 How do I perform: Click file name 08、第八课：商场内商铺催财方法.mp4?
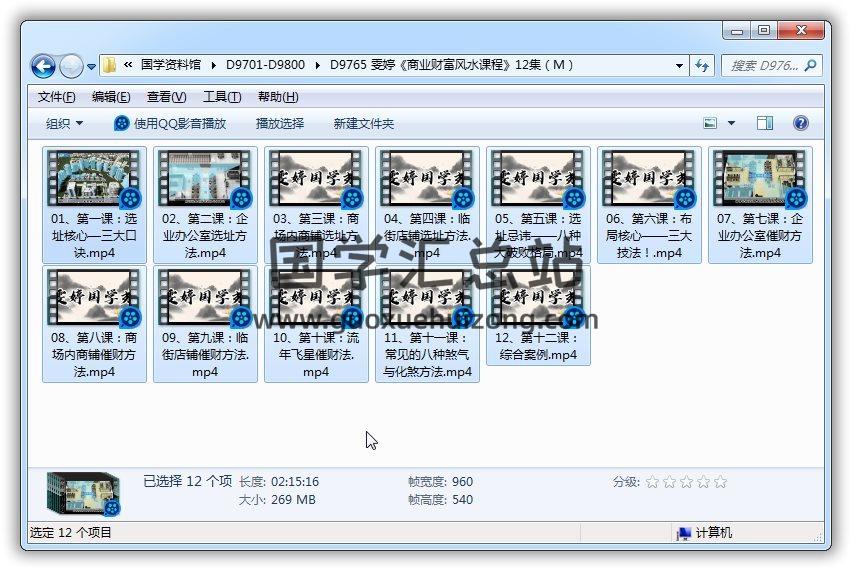[x=94, y=355]
